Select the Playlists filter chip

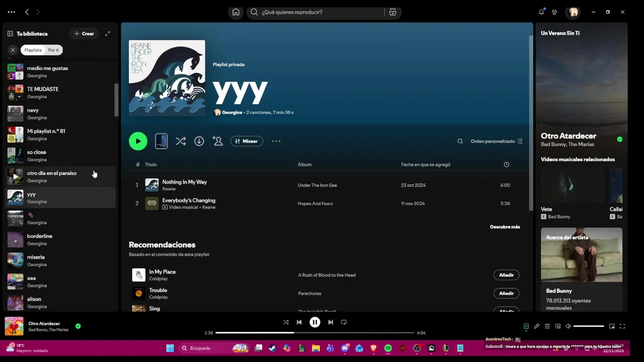coord(33,50)
